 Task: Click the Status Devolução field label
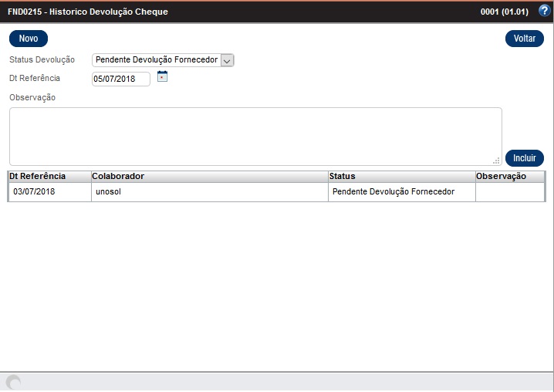(42, 59)
